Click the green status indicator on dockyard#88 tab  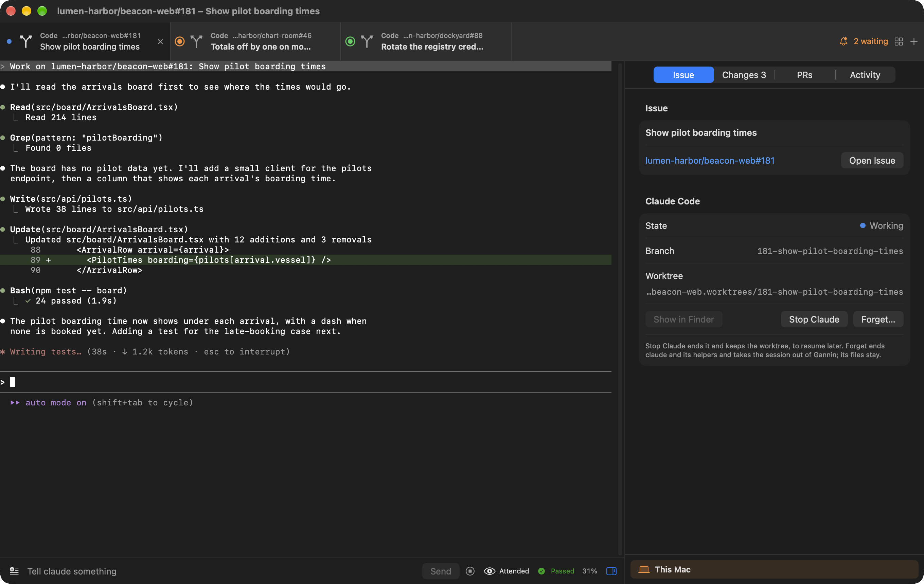pos(350,41)
